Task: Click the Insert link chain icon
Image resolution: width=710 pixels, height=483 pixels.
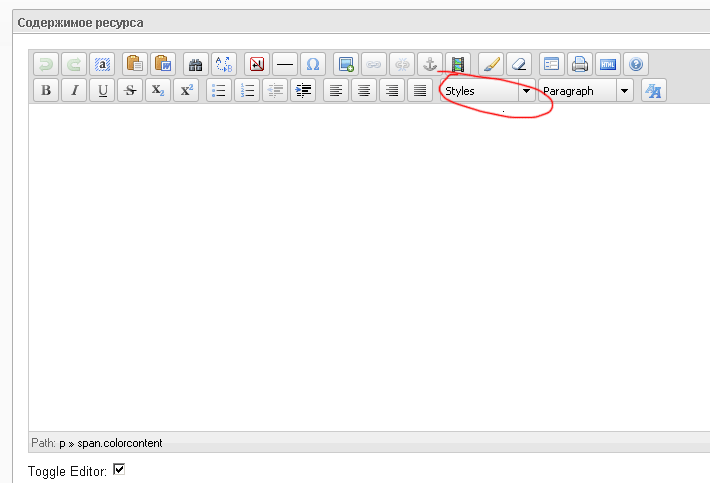Action: pos(374,64)
